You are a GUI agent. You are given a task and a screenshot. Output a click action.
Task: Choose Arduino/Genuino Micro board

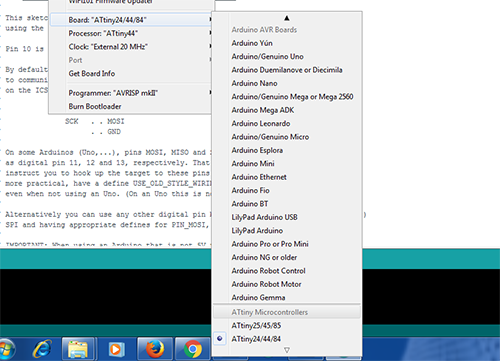point(287,137)
